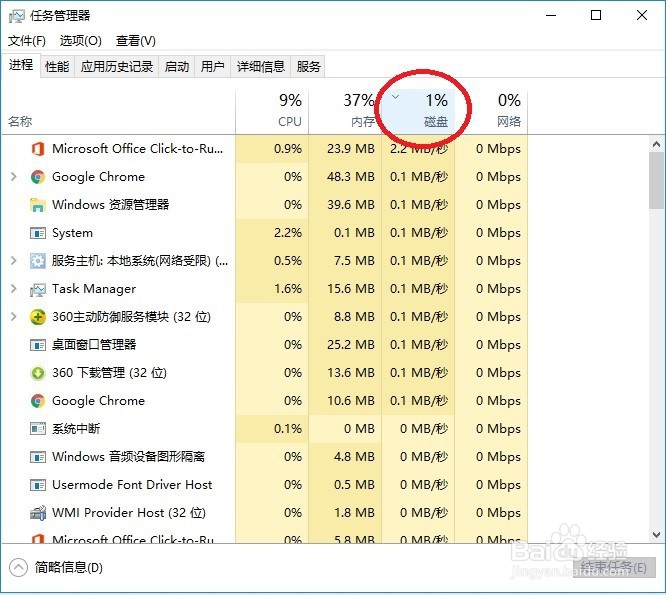Image resolution: width=666 pixels, height=595 pixels.
Task: Switch to the 服务 tab
Action: pyautogui.click(x=308, y=67)
